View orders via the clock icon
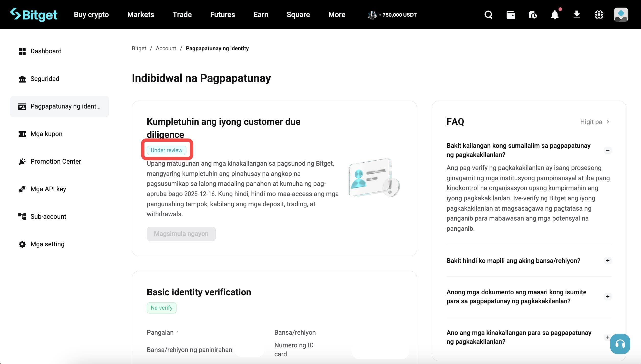The height and width of the screenshot is (364, 641). [x=533, y=15]
